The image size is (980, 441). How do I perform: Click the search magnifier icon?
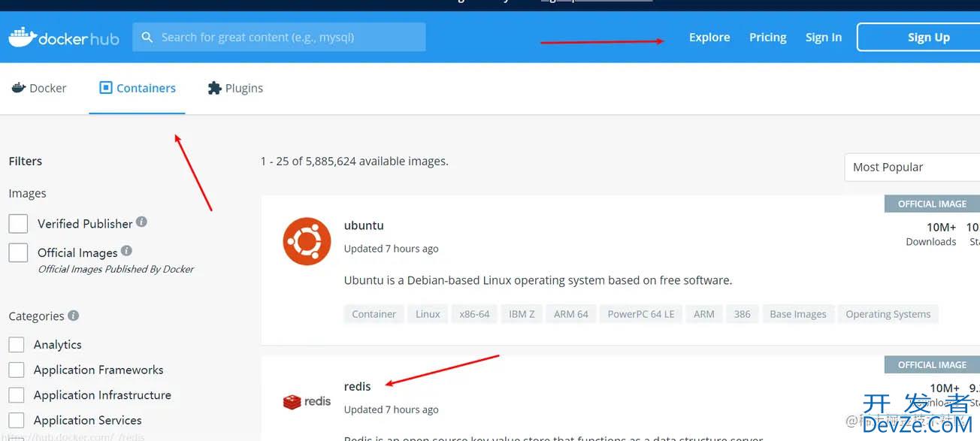(x=147, y=37)
